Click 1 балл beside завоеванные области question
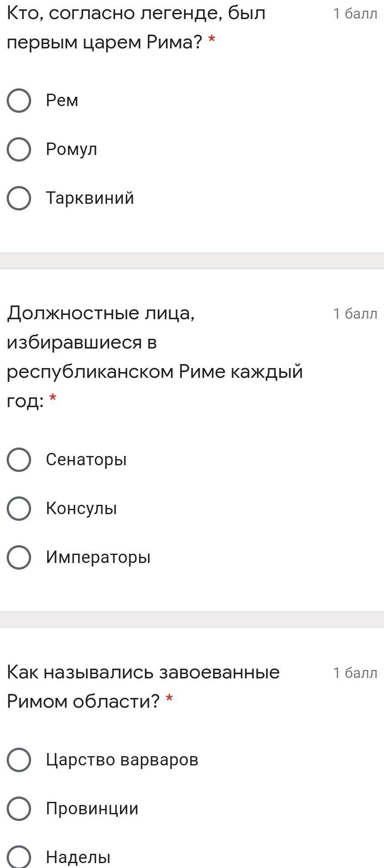 355,673
